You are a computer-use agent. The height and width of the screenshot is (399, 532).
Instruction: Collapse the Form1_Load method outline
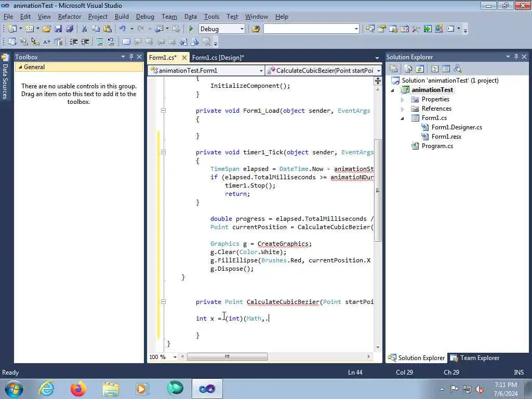(x=163, y=110)
